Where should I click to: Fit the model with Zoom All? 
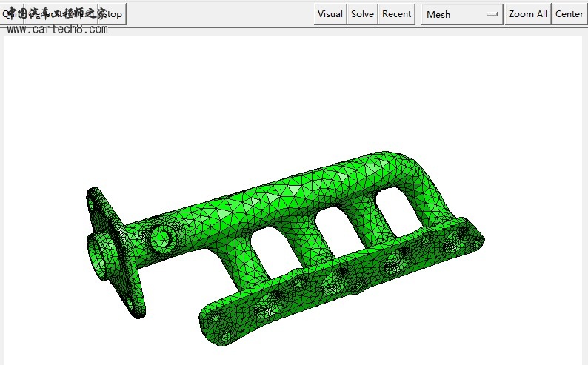point(527,14)
